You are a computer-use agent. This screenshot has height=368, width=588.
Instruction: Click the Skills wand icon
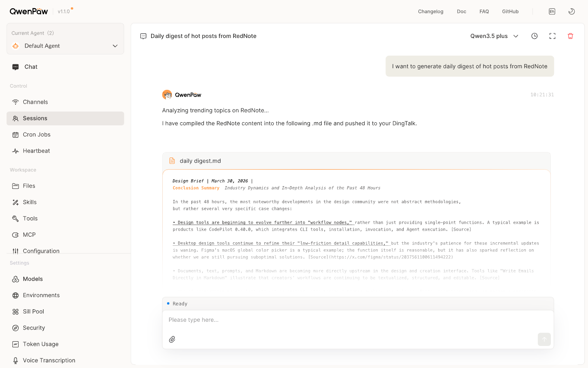tap(16, 202)
